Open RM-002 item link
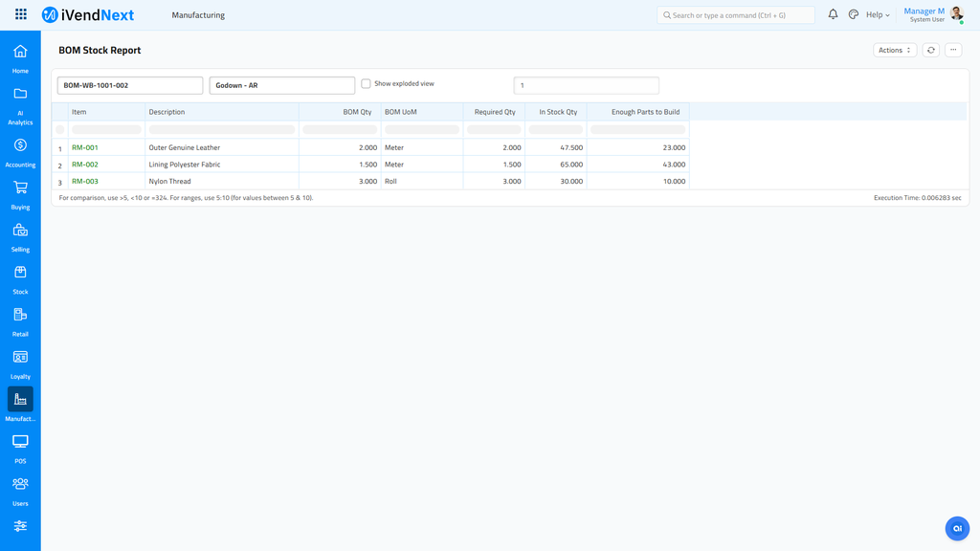This screenshot has width=980, height=551. point(85,165)
